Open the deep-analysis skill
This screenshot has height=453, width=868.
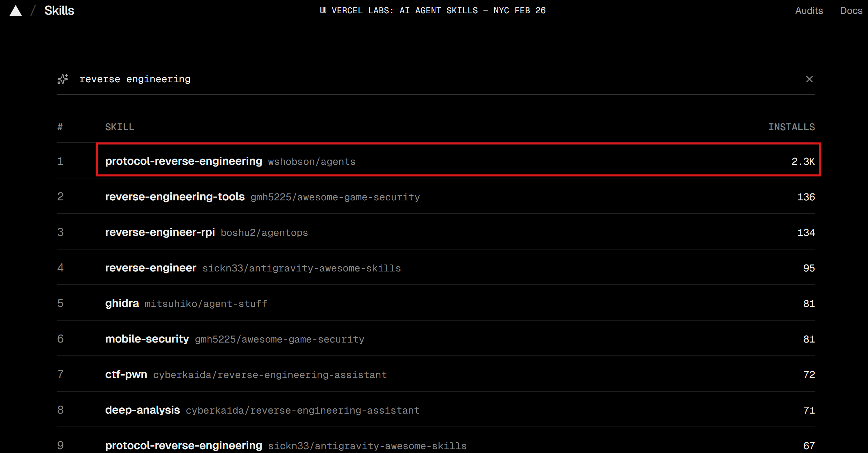click(x=142, y=410)
